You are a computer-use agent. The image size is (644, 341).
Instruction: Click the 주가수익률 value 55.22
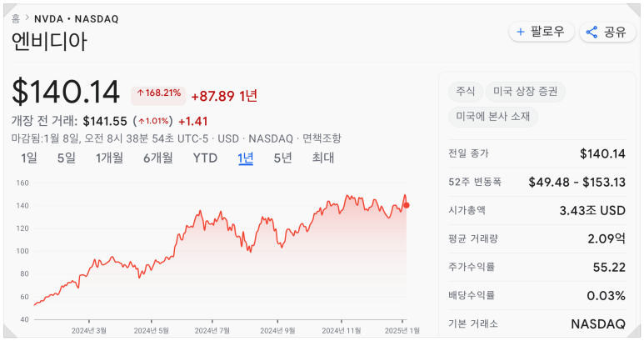point(609,268)
